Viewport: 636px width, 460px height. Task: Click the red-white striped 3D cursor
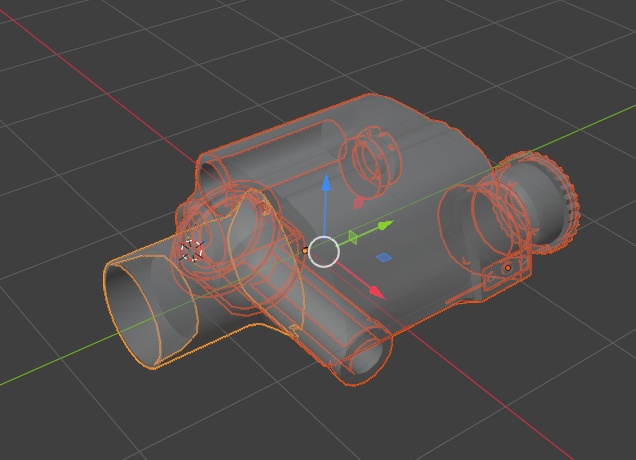click(191, 250)
